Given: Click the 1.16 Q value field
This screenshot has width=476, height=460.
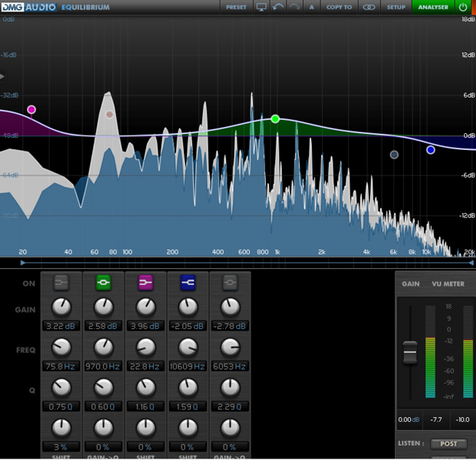Looking at the screenshot, I should tap(145, 407).
